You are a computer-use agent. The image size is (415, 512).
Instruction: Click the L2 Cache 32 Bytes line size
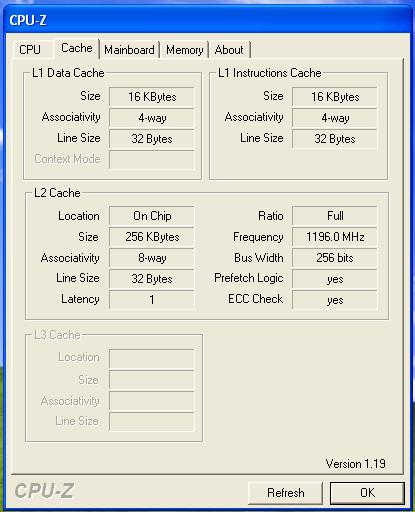pos(152,279)
